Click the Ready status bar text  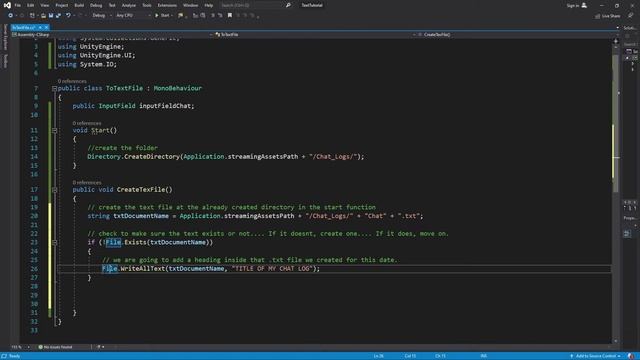point(14,356)
